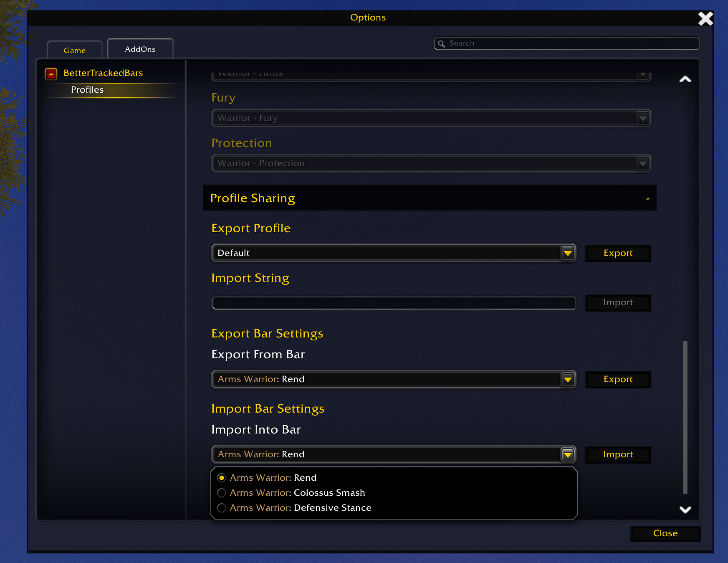The width and height of the screenshot is (728, 563).
Task: Click the scroll up arrow
Action: [x=685, y=79]
